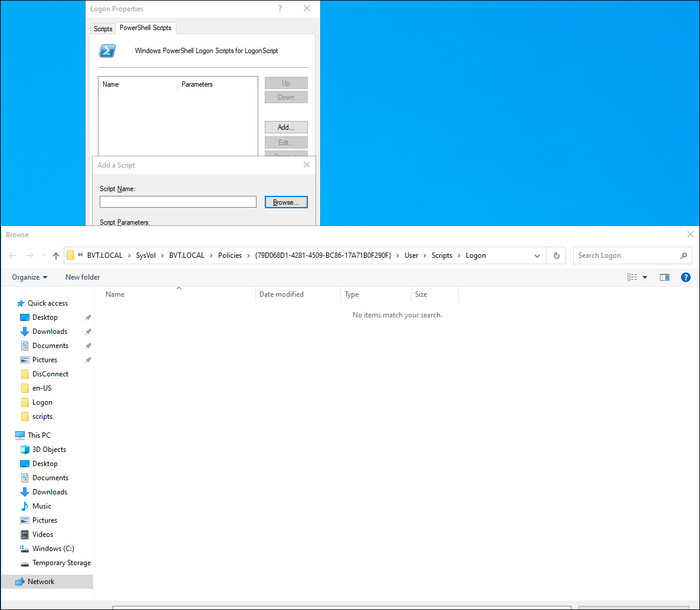This screenshot has height=610, width=700.
Task: Sort by Name column
Action: pos(179,294)
